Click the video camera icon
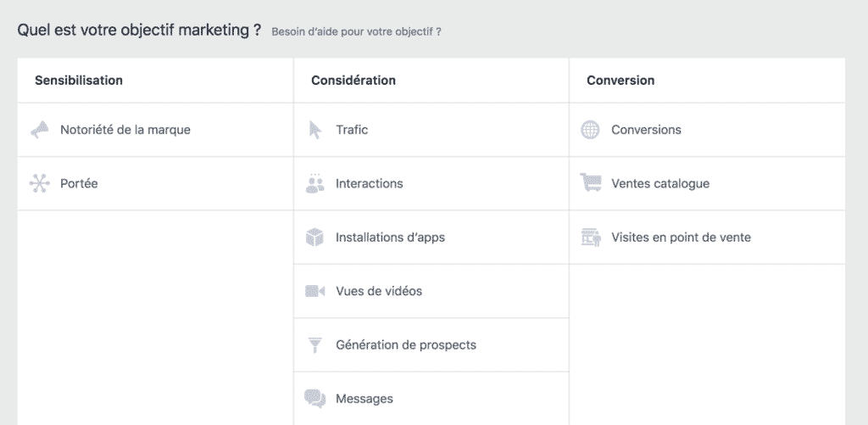This screenshot has height=425, width=868. click(314, 291)
